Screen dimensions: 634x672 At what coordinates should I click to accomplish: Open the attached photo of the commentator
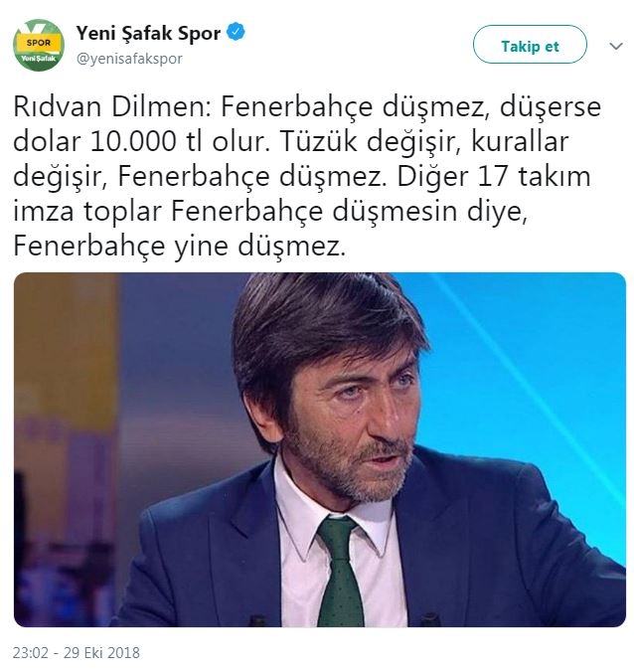click(320, 449)
